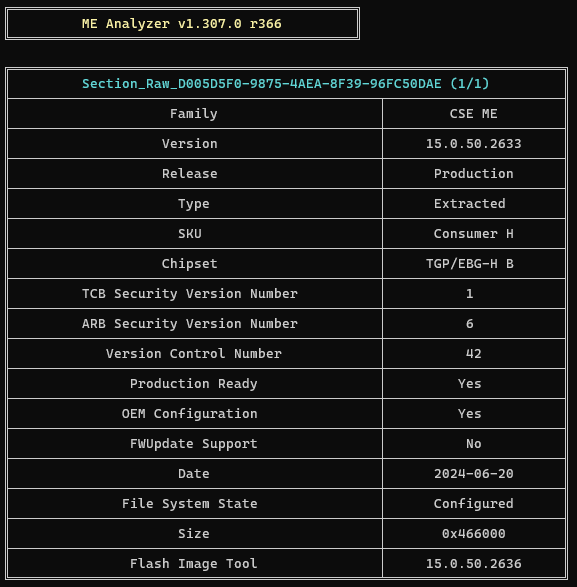Click the Extracted type value
This screenshot has width=577, height=587.
pos(470,204)
